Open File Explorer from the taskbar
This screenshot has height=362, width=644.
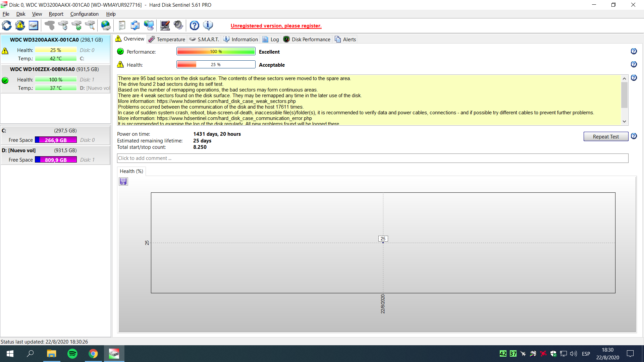[51, 354]
